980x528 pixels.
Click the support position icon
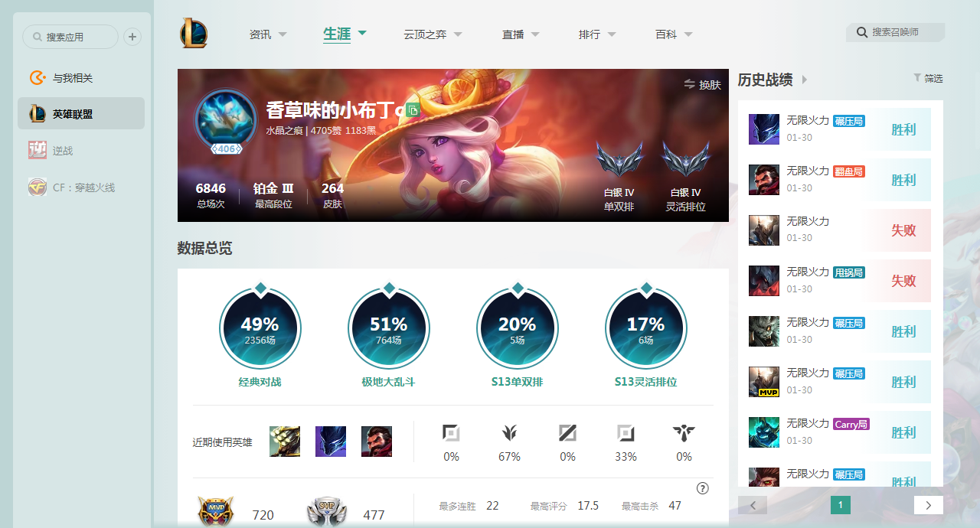pos(684,434)
